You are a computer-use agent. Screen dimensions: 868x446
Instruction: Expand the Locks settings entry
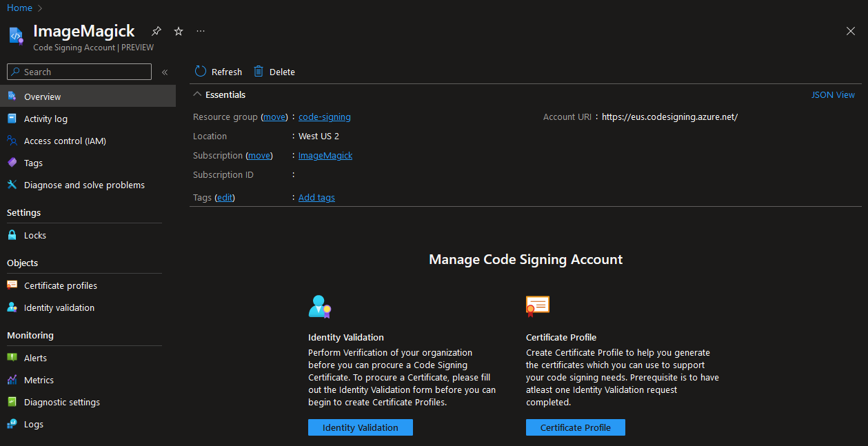click(36, 235)
